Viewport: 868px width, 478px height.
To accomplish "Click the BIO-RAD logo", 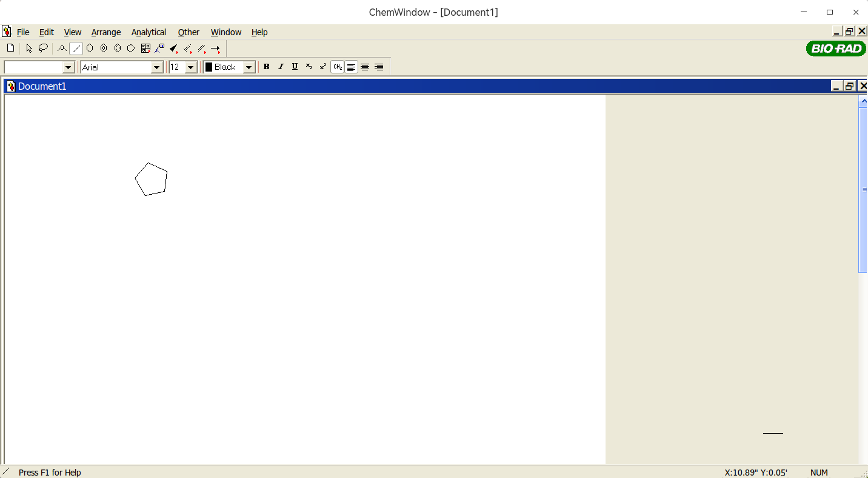I will point(836,49).
